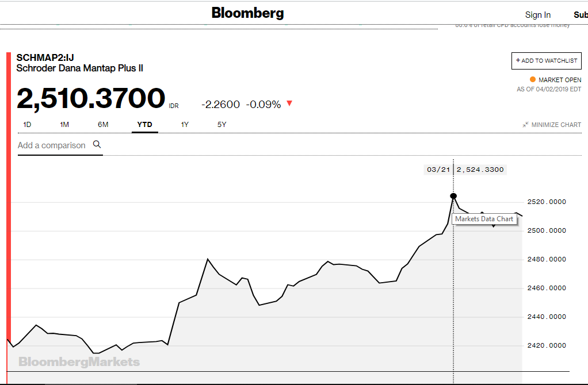The height and width of the screenshot is (385, 588).
Task: Click the search magnifier icon beside comparison field
Action: 97,145
